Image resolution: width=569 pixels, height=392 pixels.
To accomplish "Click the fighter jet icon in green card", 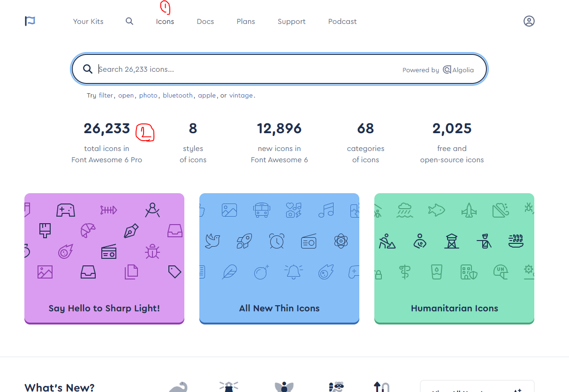I will point(469,210).
